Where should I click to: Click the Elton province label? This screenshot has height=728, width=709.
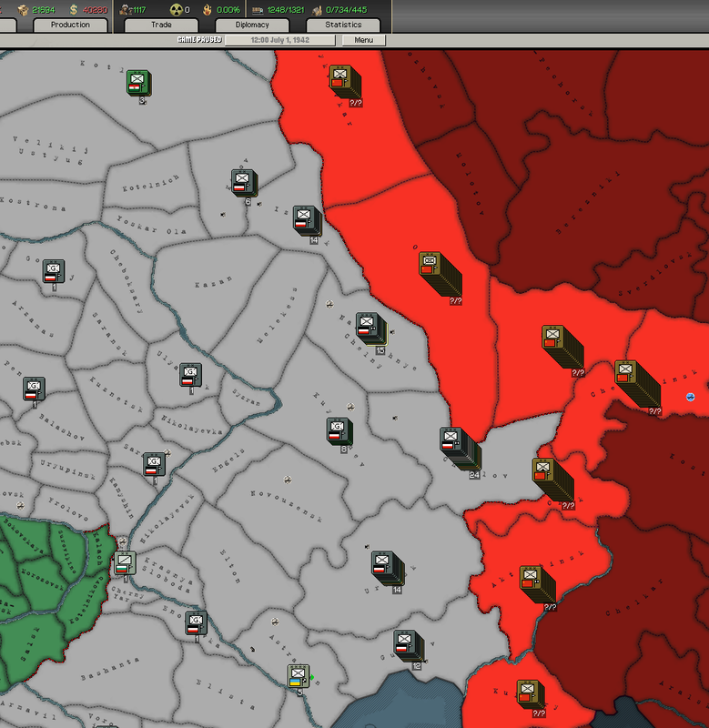tap(230, 566)
